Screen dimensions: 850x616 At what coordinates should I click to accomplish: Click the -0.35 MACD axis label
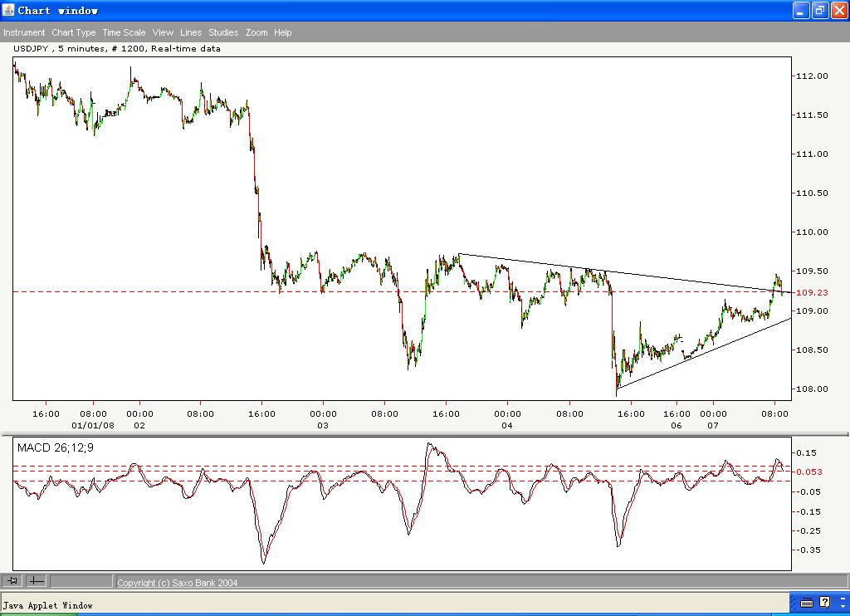point(808,550)
